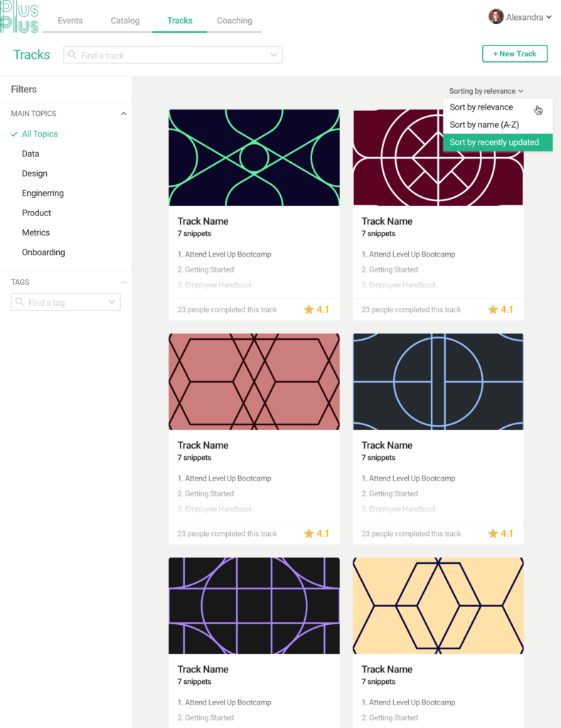Click the + New Track button

pyautogui.click(x=515, y=54)
